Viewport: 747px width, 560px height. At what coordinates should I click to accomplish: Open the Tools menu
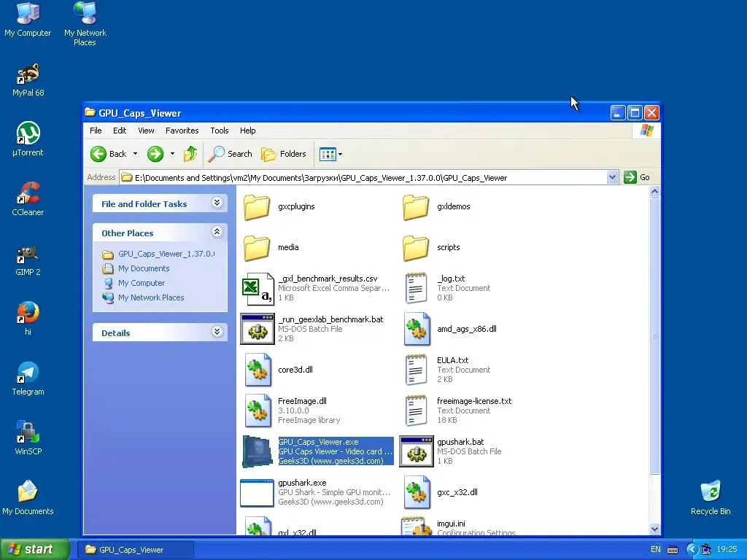pos(220,131)
